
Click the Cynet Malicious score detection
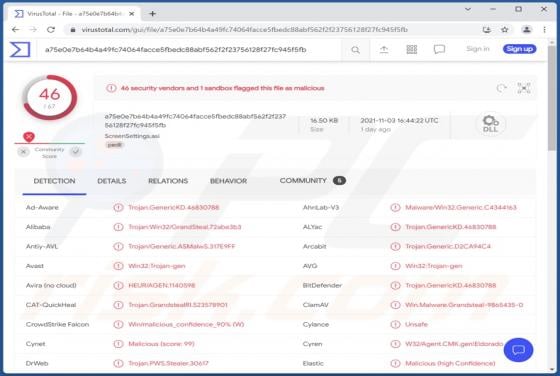[161, 344]
